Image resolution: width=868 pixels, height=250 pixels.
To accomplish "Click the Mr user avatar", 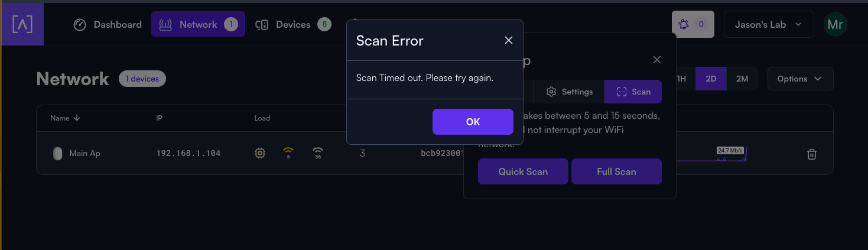I will (835, 25).
